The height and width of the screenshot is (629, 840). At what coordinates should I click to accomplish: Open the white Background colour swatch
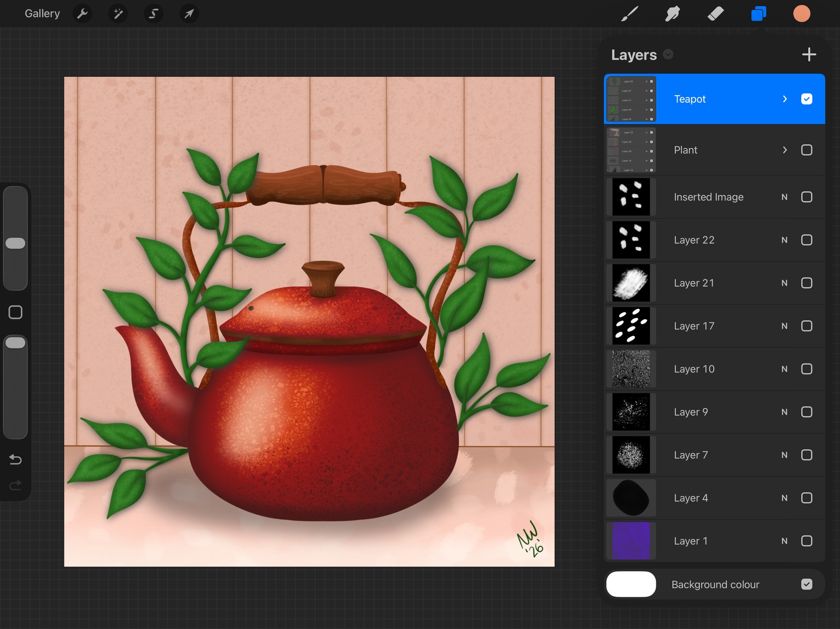(631, 584)
